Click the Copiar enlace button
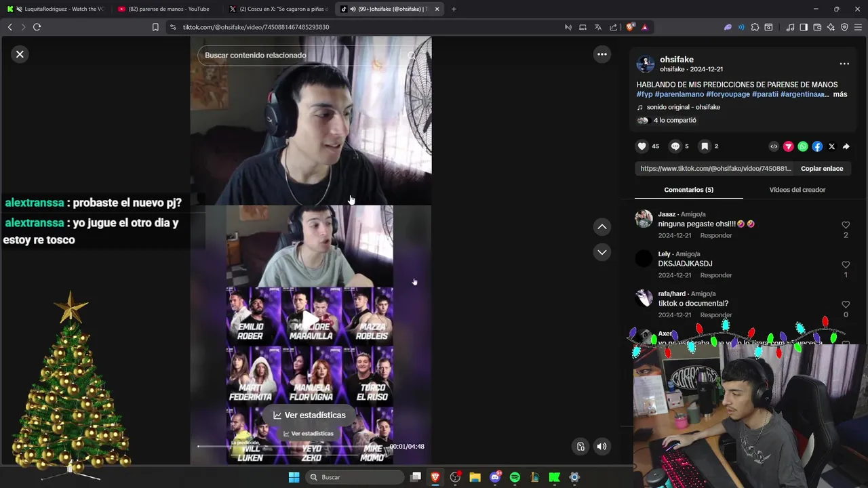 [822, 169]
